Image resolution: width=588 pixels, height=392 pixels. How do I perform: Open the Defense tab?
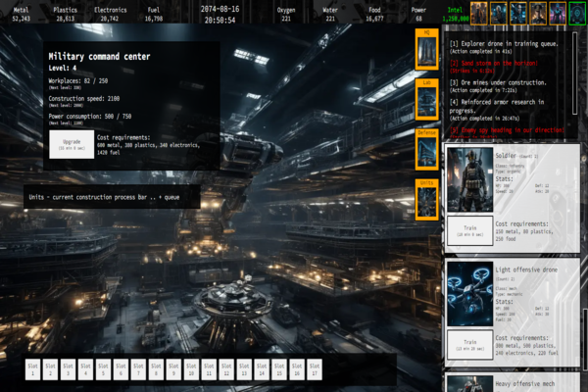click(427, 149)
